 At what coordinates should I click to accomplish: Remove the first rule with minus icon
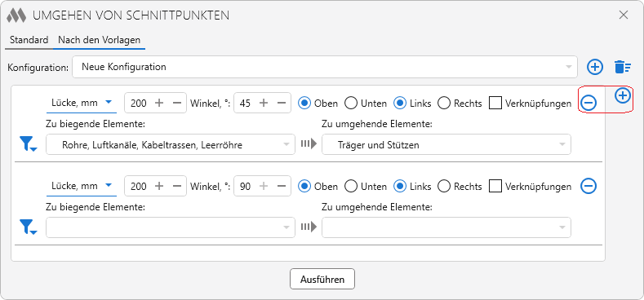tap(588, 104)
